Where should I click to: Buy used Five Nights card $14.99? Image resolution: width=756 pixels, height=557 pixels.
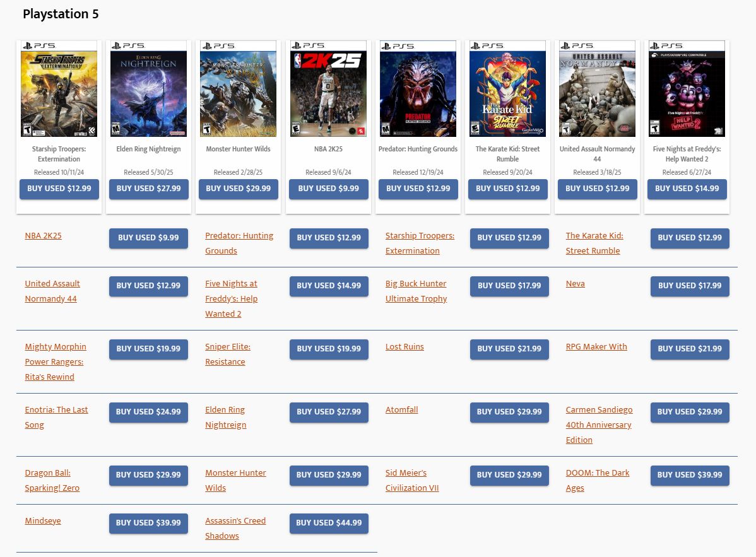coord(687,189)
